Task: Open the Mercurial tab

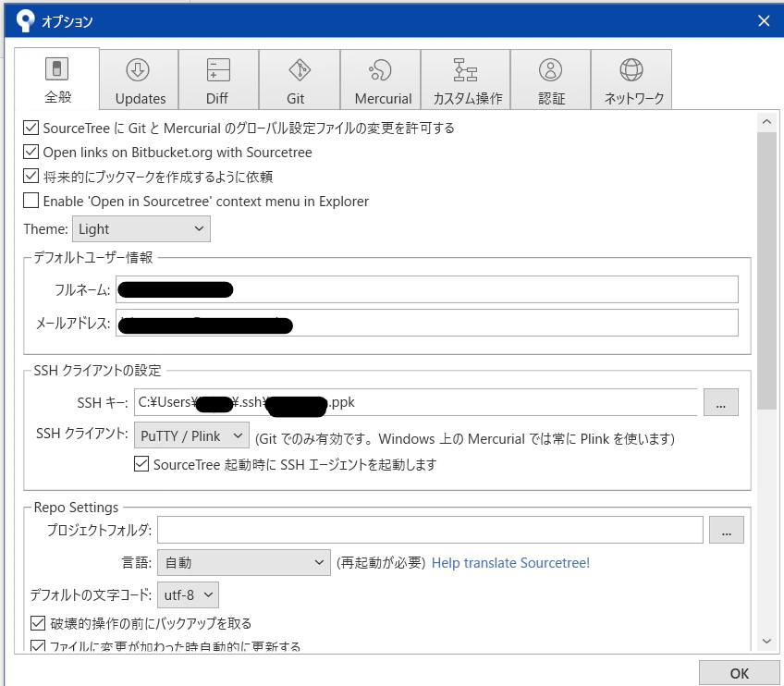Action: [381, 80]
